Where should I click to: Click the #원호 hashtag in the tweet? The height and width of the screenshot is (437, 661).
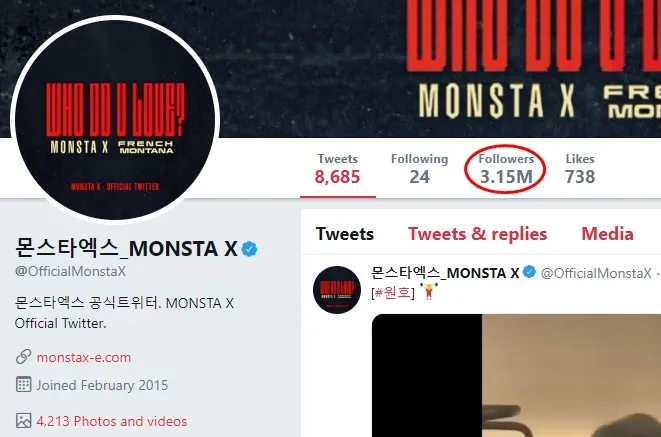393,292
